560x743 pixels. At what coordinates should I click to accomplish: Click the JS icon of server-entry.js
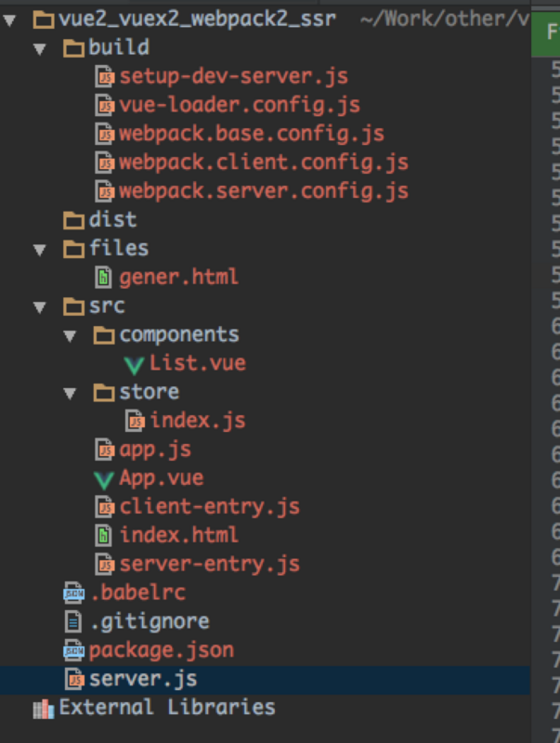[105, 565]
